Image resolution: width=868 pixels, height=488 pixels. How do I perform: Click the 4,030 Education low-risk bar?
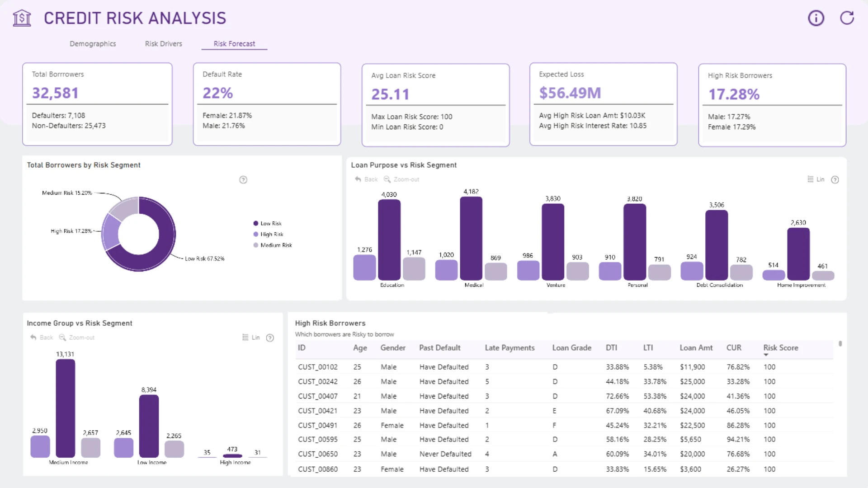[x=389, y=240]
